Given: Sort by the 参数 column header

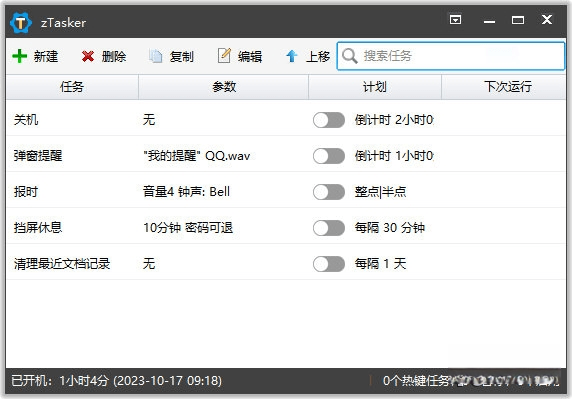Looking at the screenshot, I should pyautogui.click(x=224, y=87).
